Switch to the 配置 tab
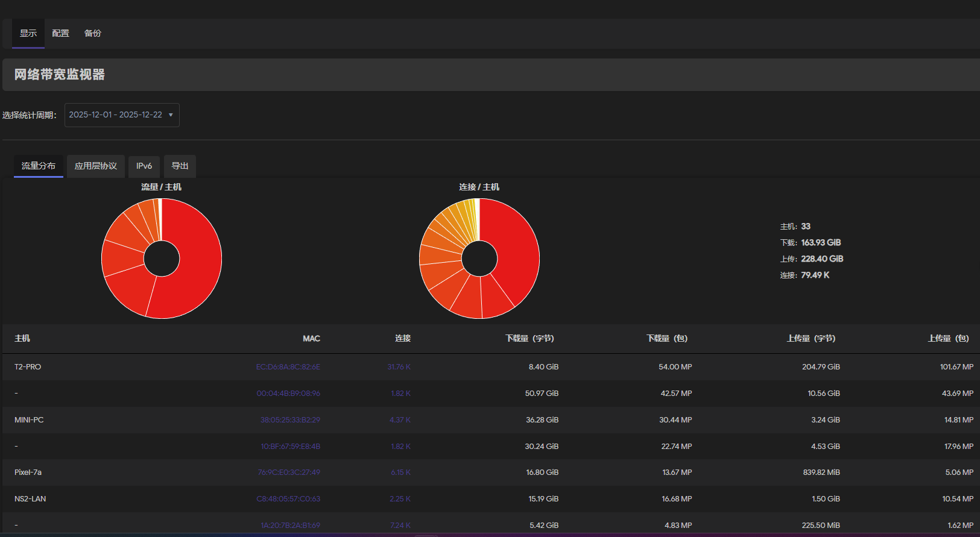This screenshot has width=980, height=537. click(60, 33)
